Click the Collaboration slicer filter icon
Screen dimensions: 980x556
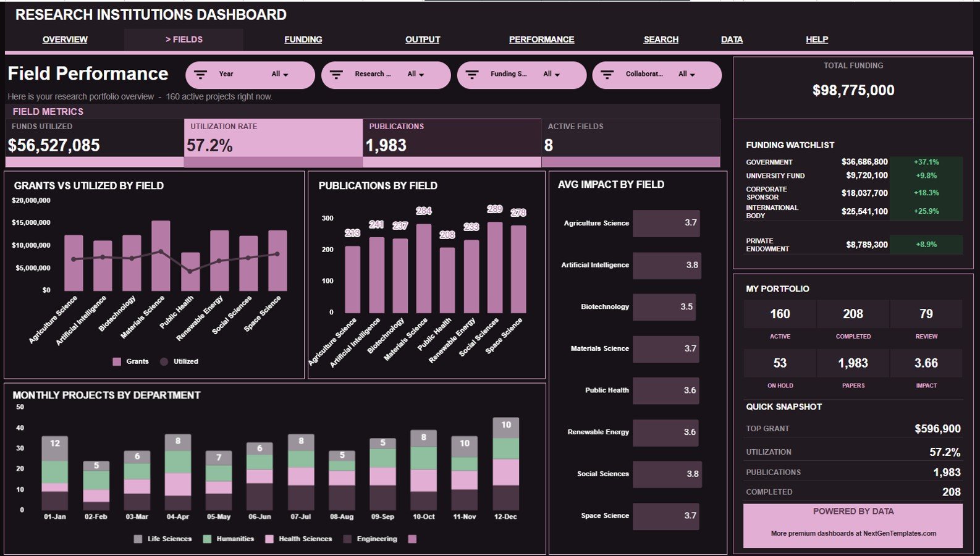point(607,75)
